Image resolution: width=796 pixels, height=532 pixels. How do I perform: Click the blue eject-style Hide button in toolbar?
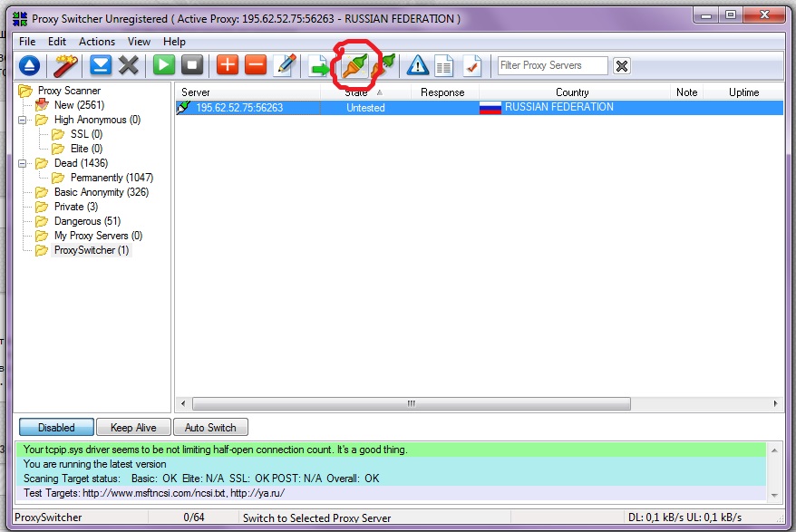coord(29,65)
